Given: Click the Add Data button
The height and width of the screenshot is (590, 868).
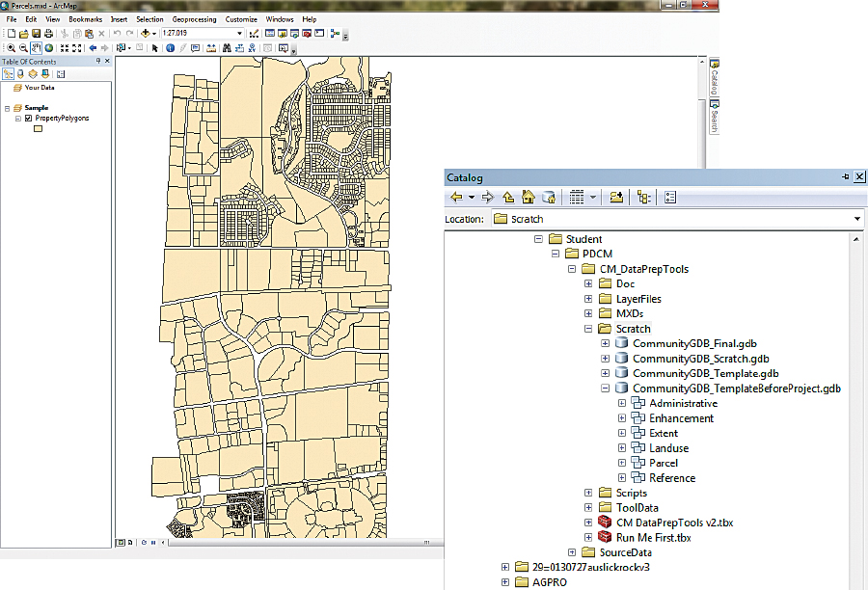Looking at the screenshot, I should tap(146, 33).
